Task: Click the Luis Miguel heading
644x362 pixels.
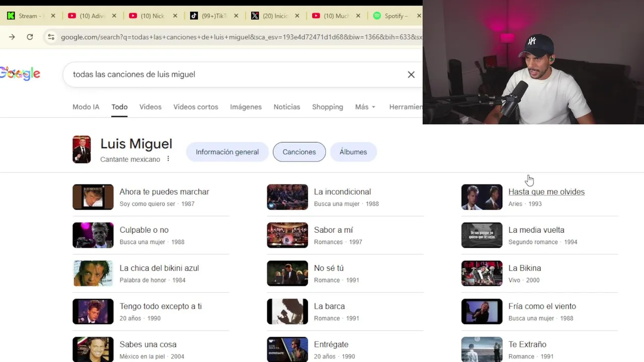Action: click(136, 144)
